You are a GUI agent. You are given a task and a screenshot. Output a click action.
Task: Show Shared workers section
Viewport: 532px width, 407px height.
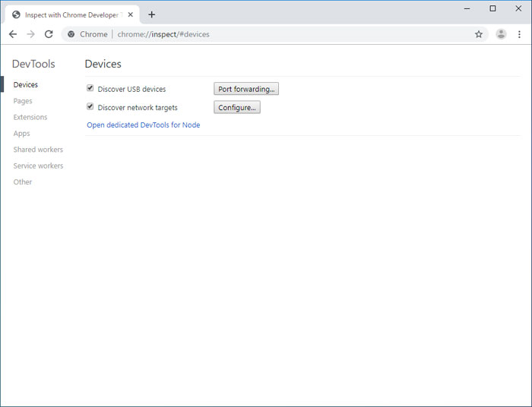tap(38, 150)
